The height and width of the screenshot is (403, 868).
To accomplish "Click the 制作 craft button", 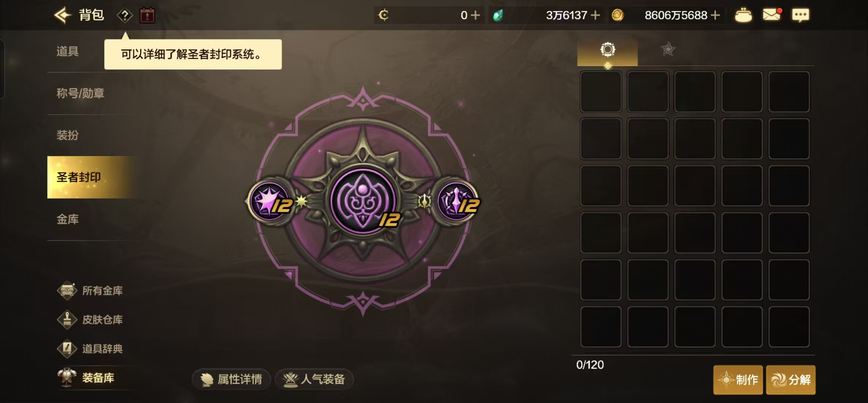I will pos(738,380).
